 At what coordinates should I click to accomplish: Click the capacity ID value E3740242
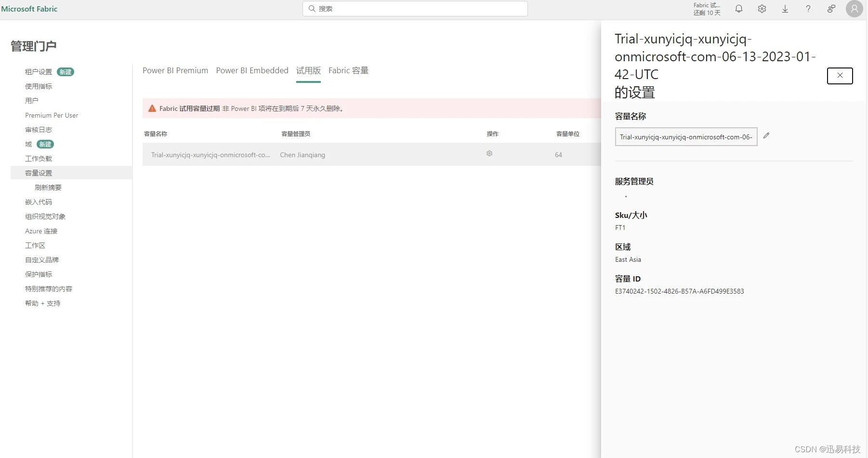[x=679, y=291]
